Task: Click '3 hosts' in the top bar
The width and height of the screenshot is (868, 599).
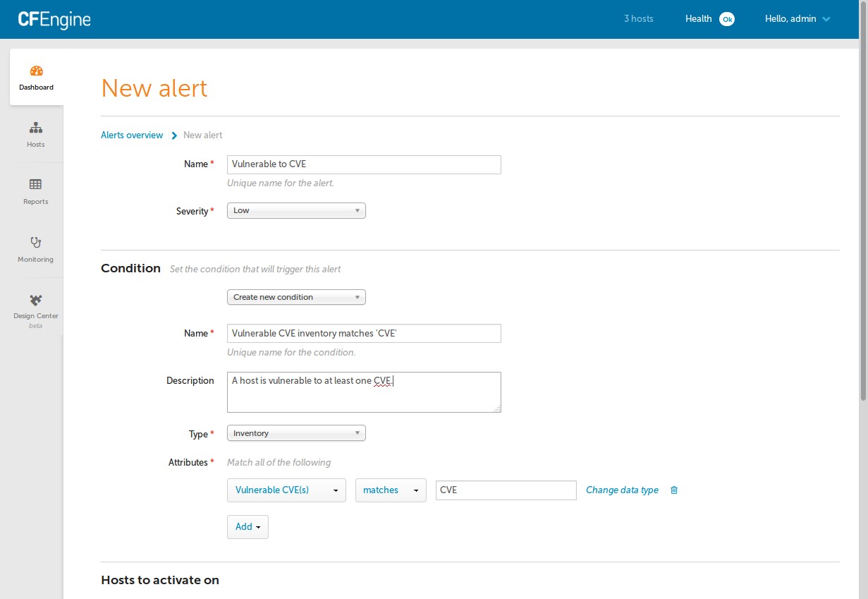Action: 638,18
